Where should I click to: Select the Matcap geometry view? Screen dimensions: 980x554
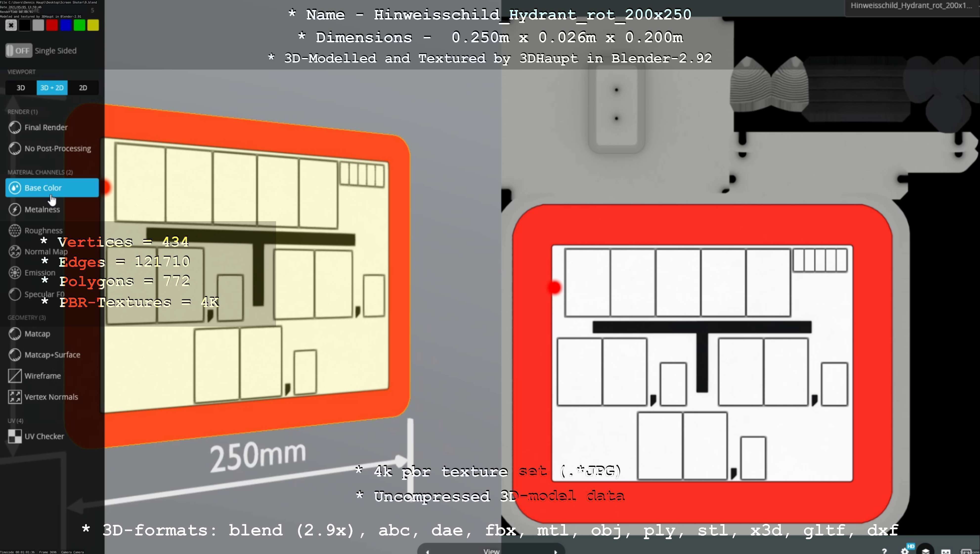tap(37, 334)
